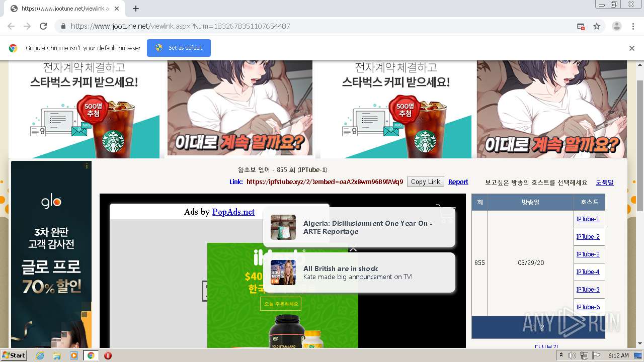Open the Report link
Image resolution: width=644 pixels, height=362 pixels.
point(458,182)
